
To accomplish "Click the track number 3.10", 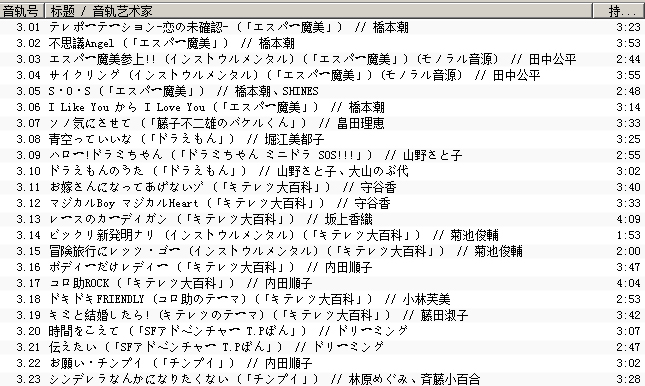I will point(28,171).
